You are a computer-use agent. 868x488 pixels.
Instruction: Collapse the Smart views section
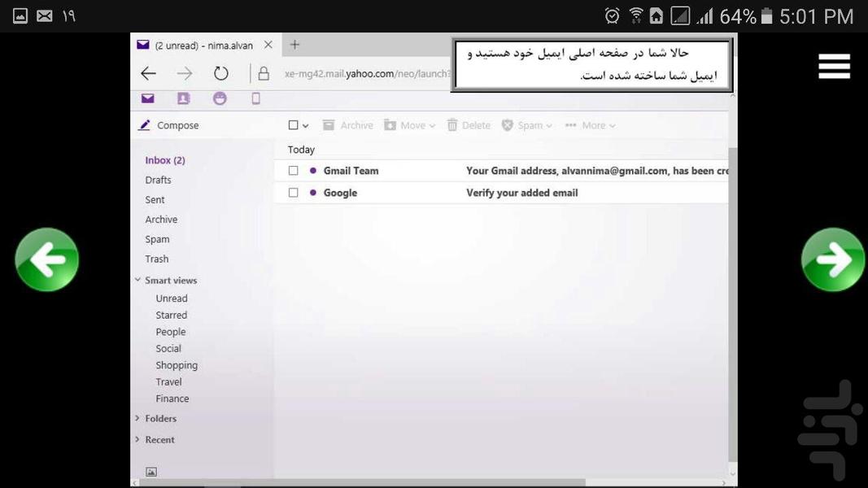click(x=137, y=280)
